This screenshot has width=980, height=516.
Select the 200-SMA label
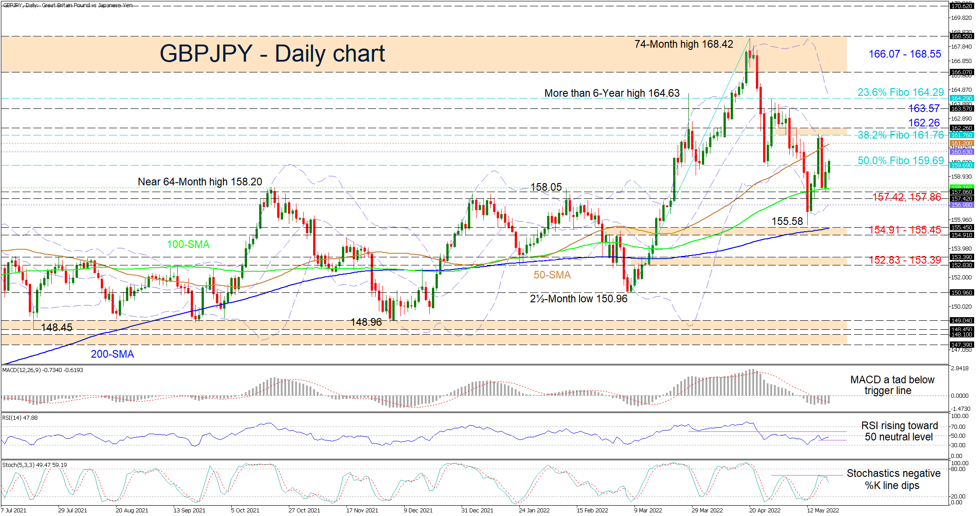[112, 354]
